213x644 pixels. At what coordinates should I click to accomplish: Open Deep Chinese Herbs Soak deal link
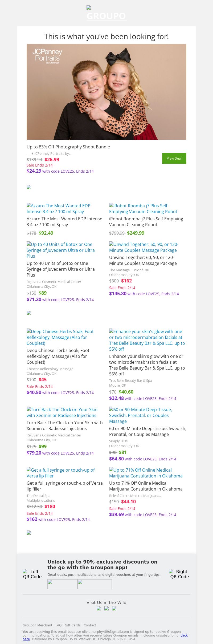tap(60, 337)
